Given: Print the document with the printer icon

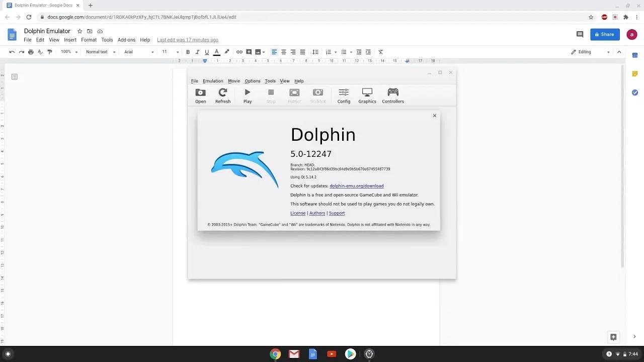Looking at the screenshot, I should click(31, 52).
